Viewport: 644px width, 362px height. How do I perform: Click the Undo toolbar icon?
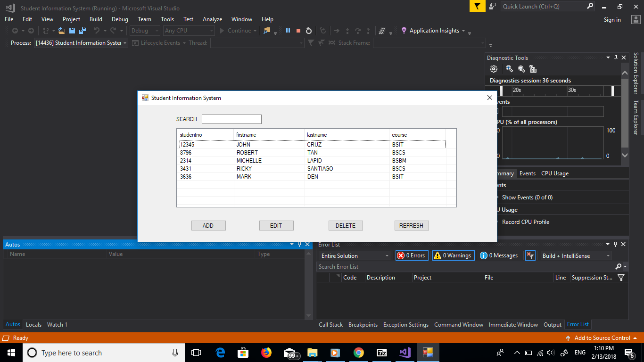[97, 30]
